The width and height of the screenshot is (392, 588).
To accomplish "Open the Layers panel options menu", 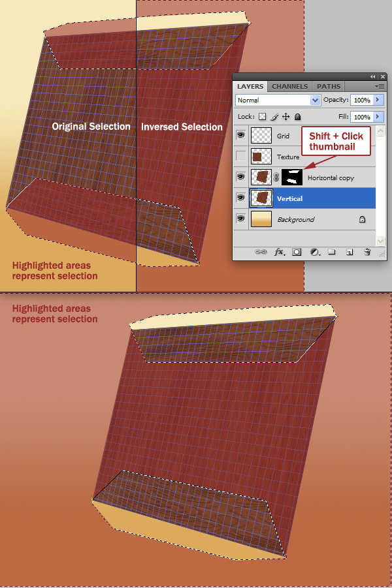I will click(x=380, y=86).
